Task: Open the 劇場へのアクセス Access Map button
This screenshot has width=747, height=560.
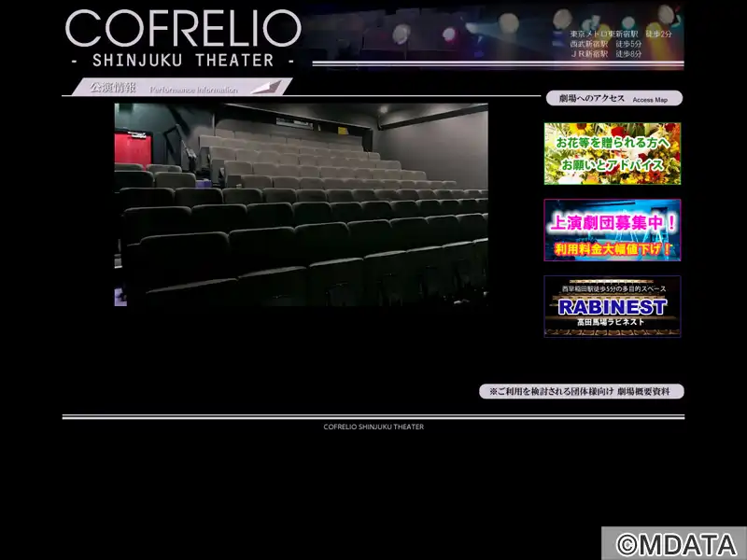Action: 614,99
